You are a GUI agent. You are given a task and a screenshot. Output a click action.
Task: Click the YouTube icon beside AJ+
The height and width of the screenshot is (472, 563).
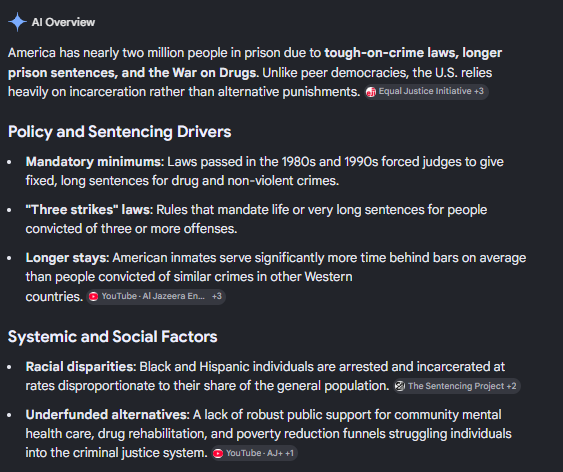pyautogui.click(x=218, y=453)
